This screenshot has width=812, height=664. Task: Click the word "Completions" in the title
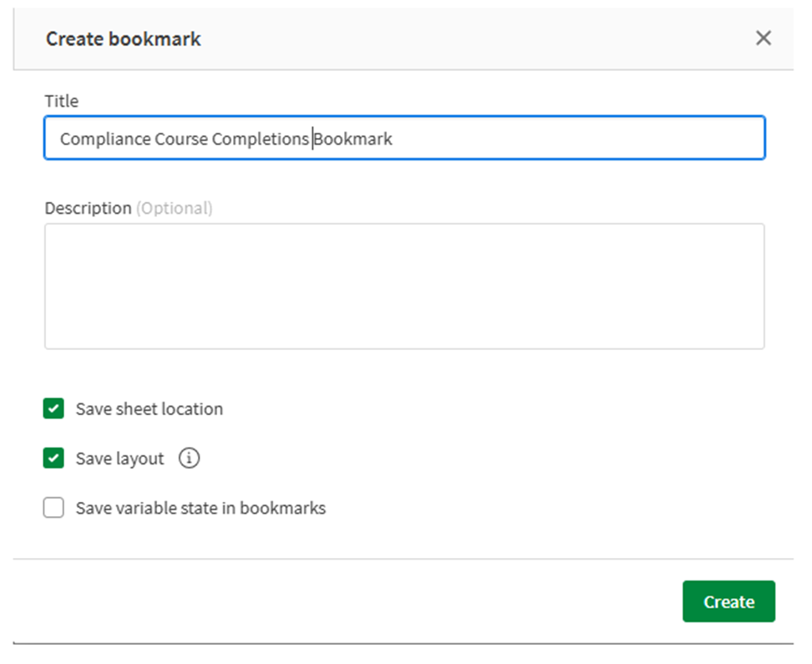pos(260,139)
